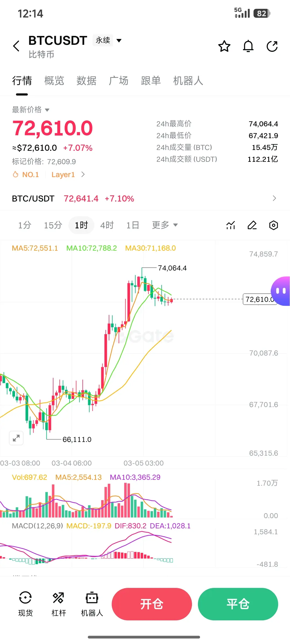
Task: Tap the back arrow icon
Action: click(x=16, y=46)
